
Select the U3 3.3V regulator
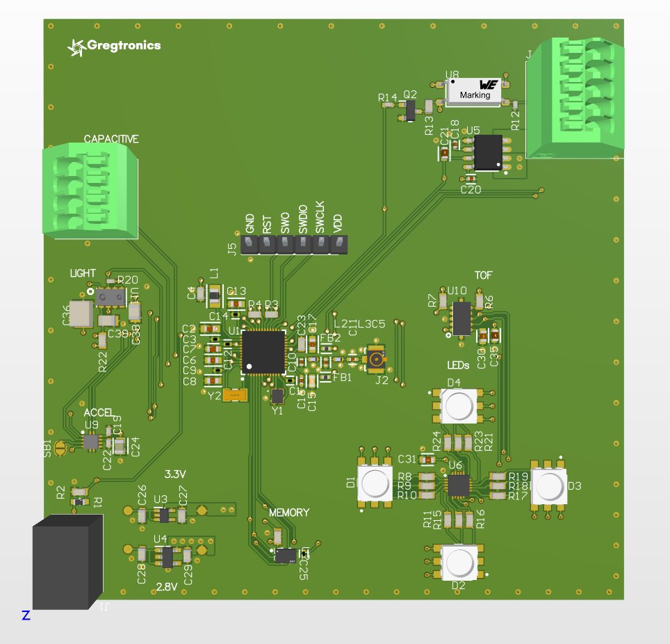(x=163, y=515)
